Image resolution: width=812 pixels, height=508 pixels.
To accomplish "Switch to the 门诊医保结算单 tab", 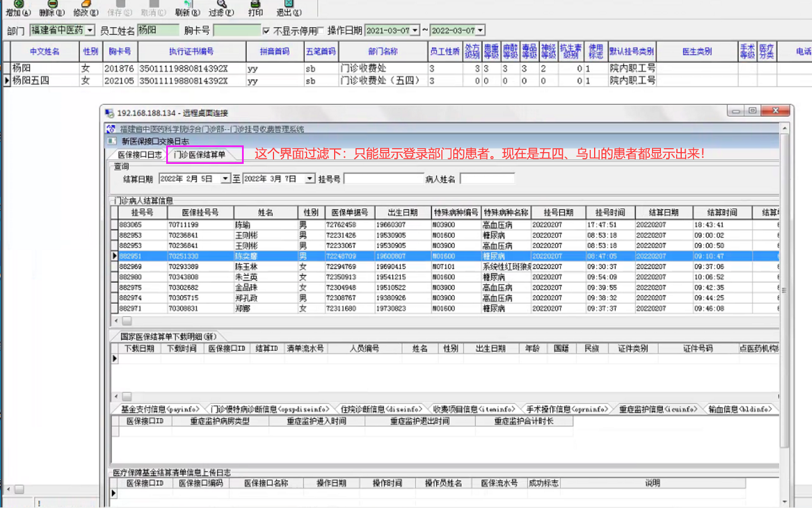I will point(199,155).
